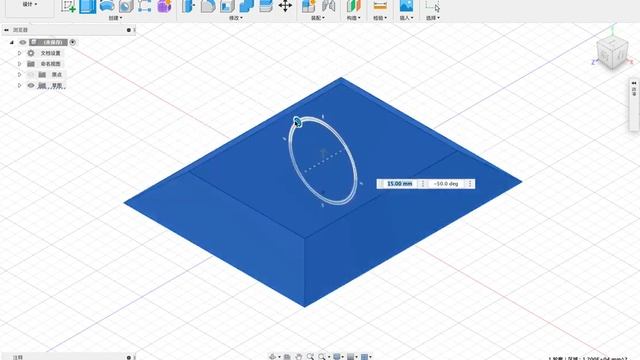This screenshot has height=360, width=640.
Task: Activate the root component radio button
Action: 73,42
